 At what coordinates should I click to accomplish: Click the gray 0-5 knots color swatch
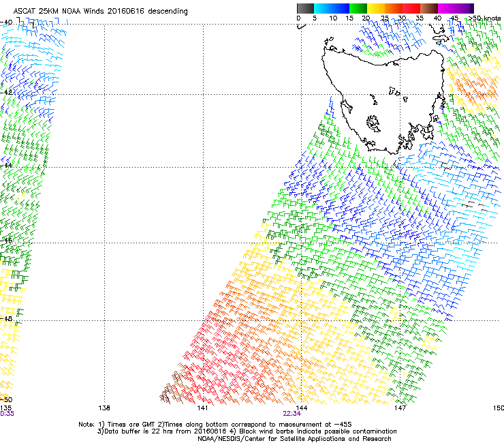tap(306, 8)
